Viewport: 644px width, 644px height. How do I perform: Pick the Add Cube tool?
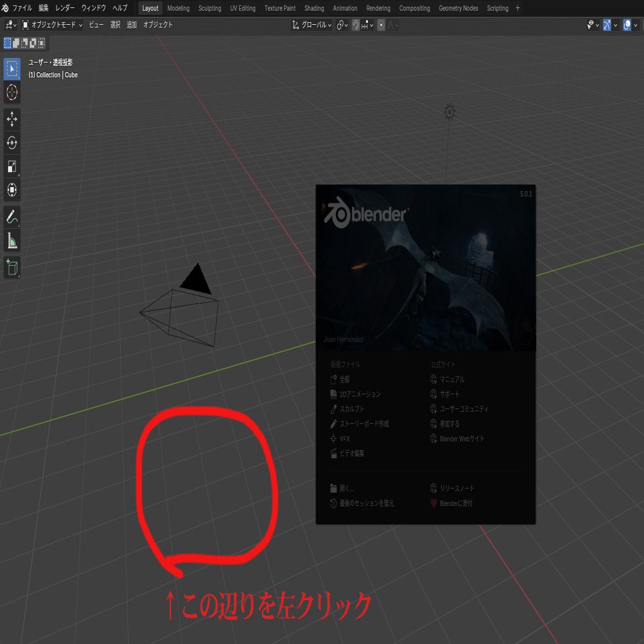[x=12, y=268]
